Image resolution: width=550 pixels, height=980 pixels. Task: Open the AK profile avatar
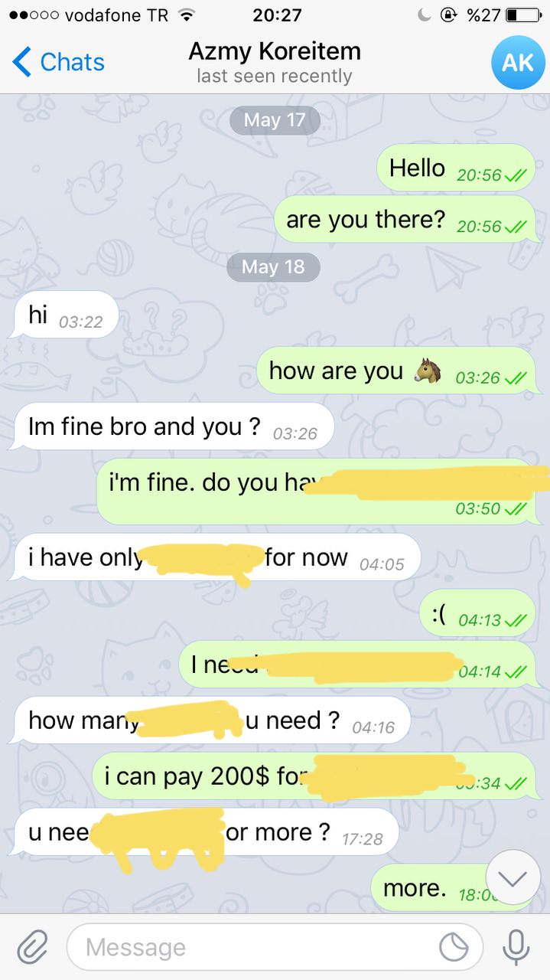[x=518, y=62]
